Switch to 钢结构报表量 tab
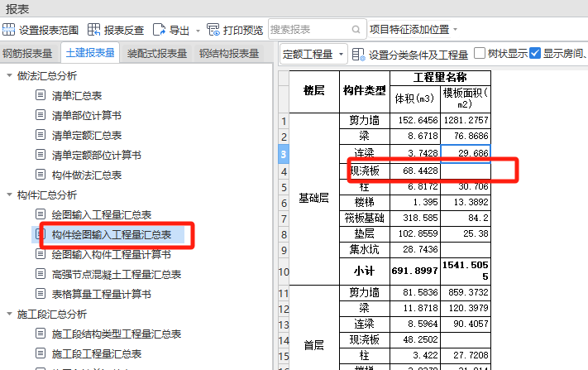 (229, 54)
